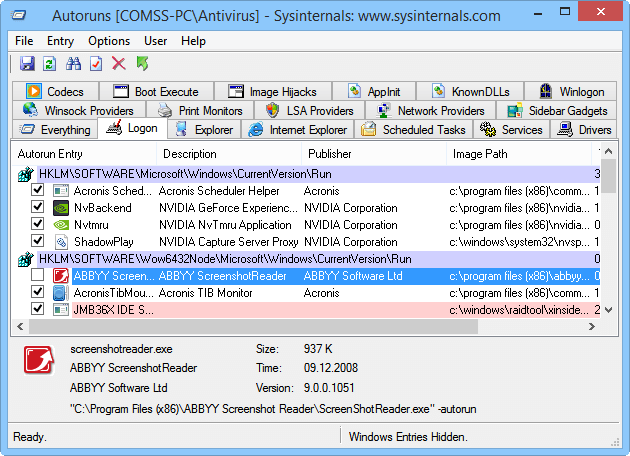Click horizontal scrollbar right arrow
This screenshot has height=456, width=630.
[592, 326]
